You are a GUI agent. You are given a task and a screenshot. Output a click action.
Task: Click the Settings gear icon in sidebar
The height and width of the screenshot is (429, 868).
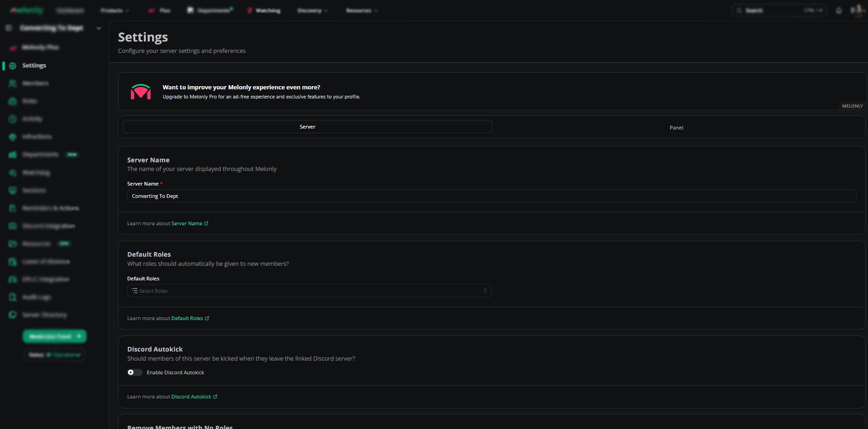[x=13, y=66]
